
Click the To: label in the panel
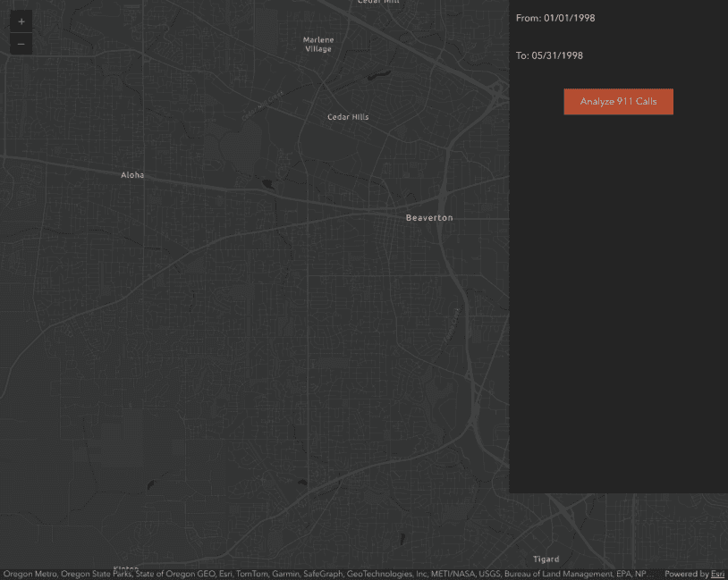pyautogui.click(x=523, y=55)
